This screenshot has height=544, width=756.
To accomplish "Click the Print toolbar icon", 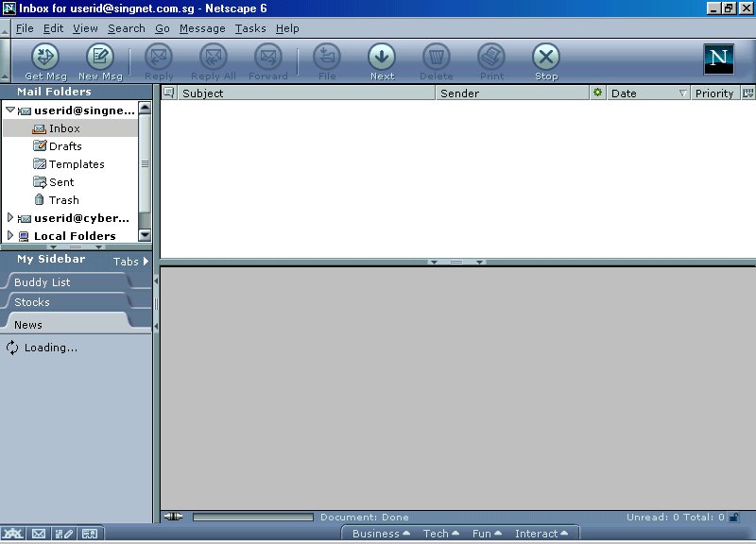I will (x=491, y=57).
